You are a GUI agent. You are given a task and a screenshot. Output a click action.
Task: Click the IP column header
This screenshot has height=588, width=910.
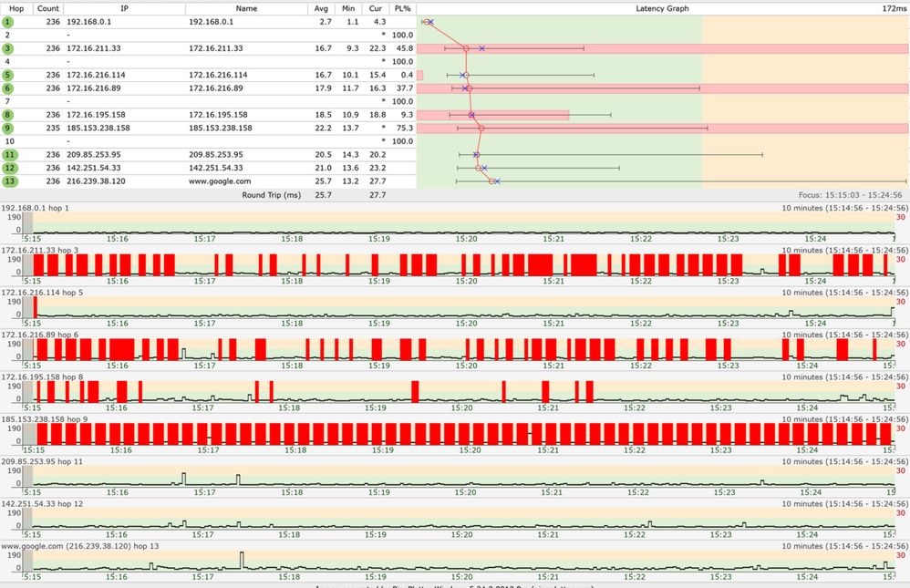click(x=124, y=7)
